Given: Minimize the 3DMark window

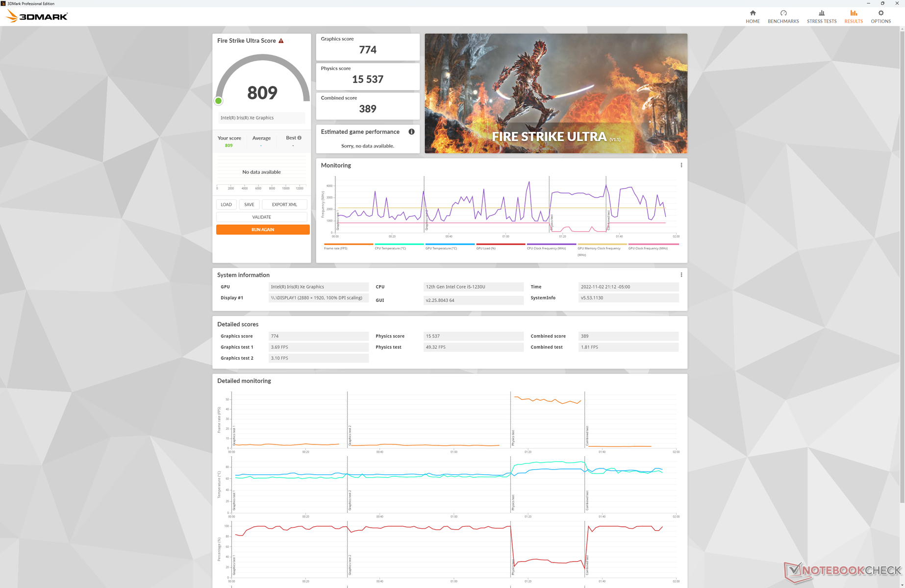Looking at the screenshot, I should click(x=868, y=3).
